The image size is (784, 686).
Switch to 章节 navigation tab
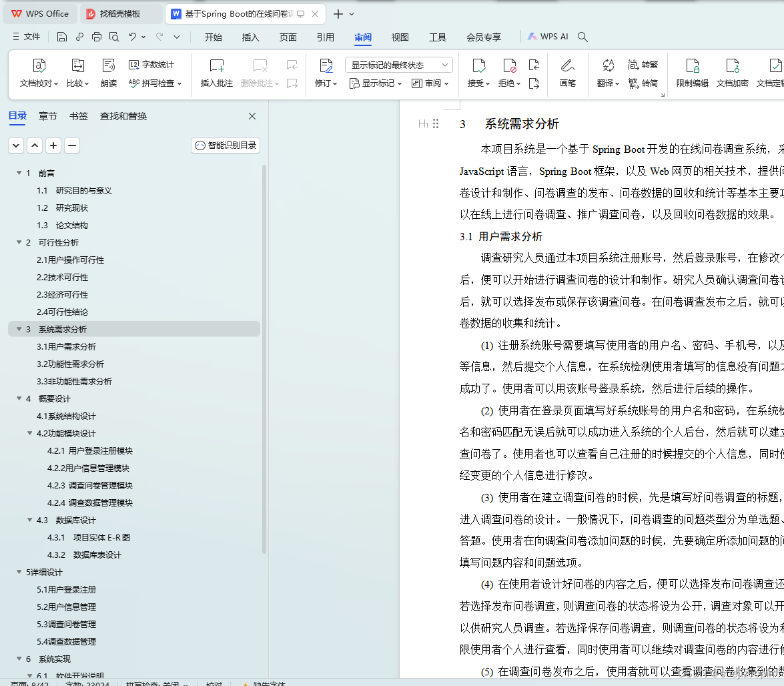pos(47,116)
